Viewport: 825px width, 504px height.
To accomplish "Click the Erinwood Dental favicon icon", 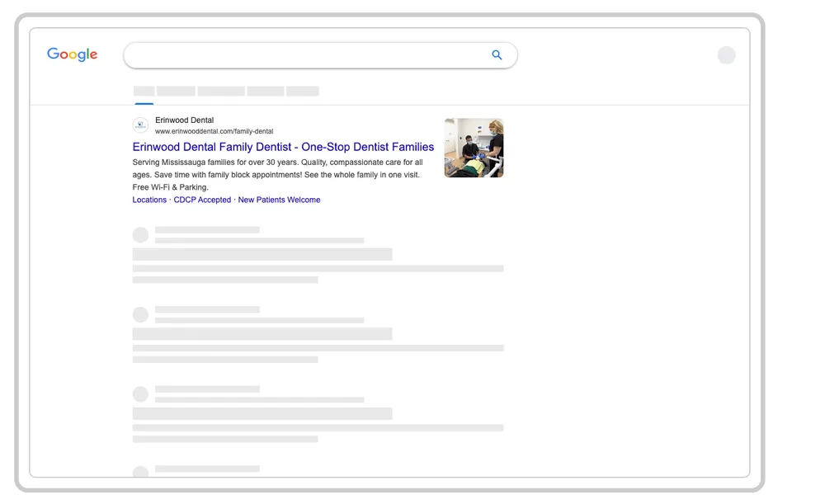I will point(140,125).
